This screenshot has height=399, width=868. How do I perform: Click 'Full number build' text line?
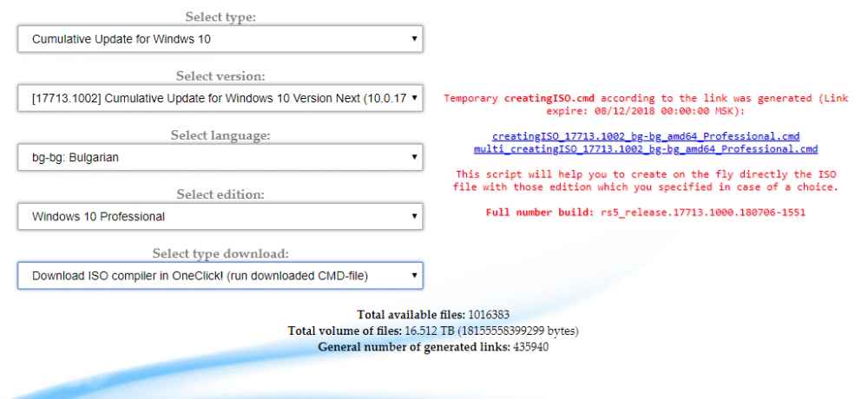coord(646,213)
